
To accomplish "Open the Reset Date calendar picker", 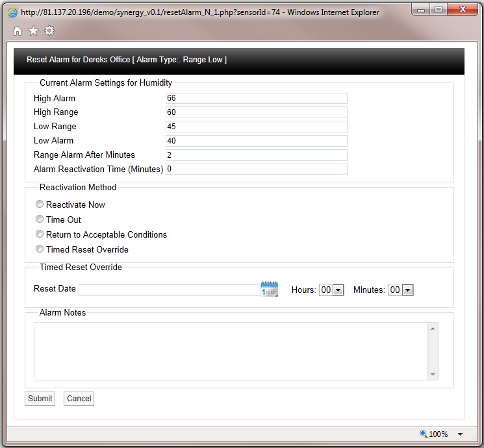I will [269, 290].
